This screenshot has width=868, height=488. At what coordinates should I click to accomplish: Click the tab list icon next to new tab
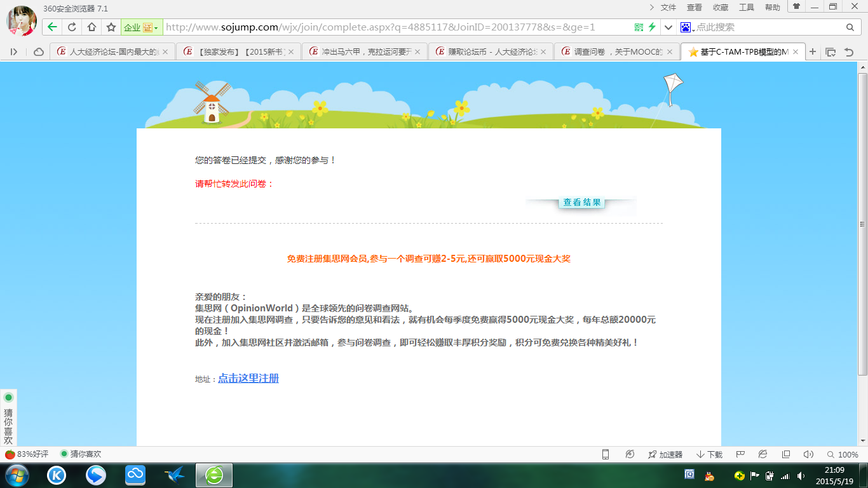(831, 52)
